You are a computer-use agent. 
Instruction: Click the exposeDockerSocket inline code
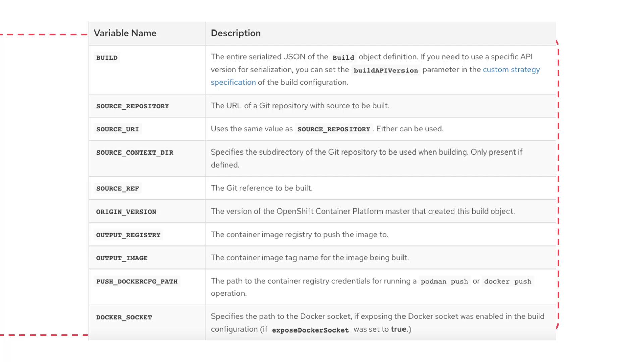[x=310, y=330]
